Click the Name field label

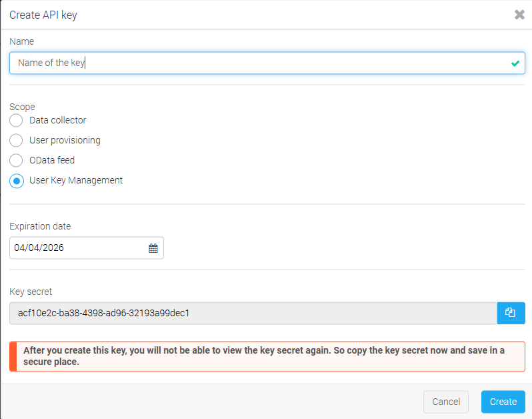[22, 41]
